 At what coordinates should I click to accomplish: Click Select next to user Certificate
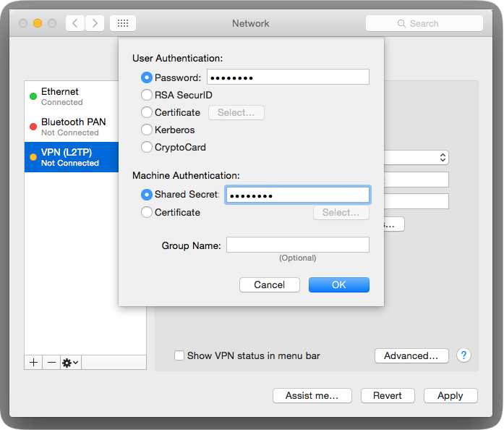(x=236, y=113)
